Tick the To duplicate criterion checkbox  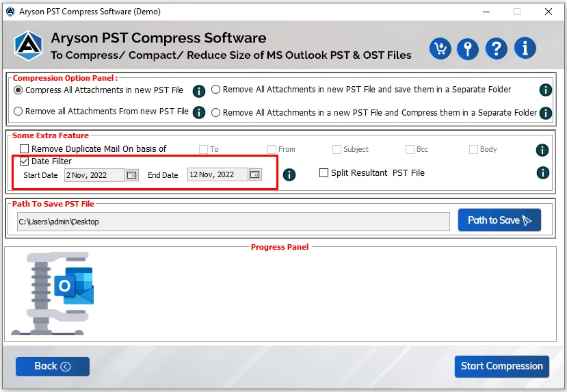tap(204, 149)
